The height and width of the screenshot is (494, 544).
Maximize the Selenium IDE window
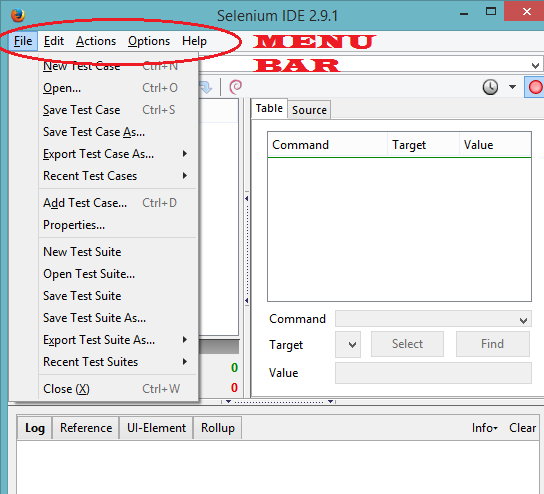click(x=491, y=12)
